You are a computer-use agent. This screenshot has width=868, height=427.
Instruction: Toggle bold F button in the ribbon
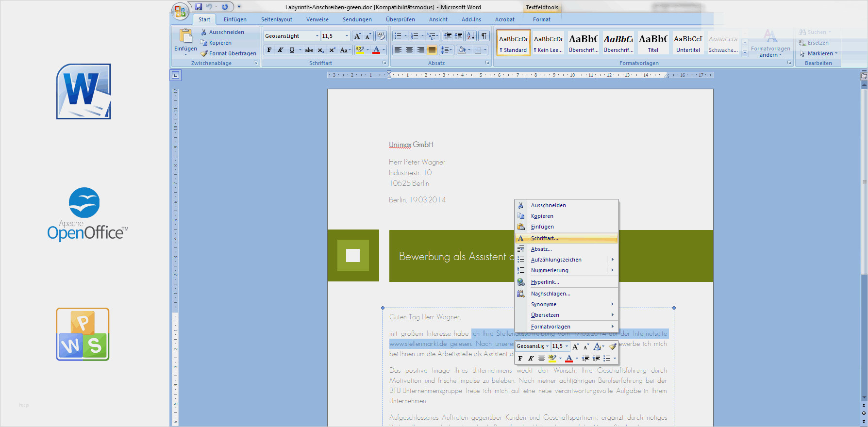click(x=269, y=50)
